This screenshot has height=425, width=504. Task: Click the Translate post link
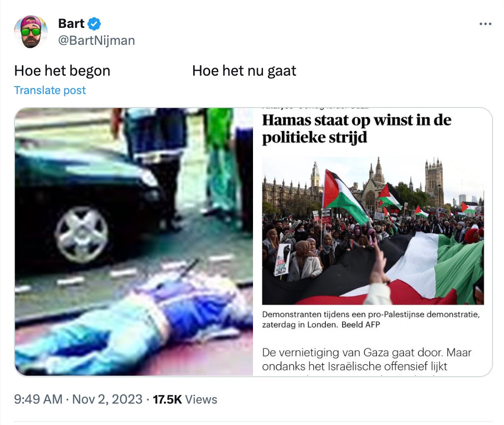[x=50, y=90]
